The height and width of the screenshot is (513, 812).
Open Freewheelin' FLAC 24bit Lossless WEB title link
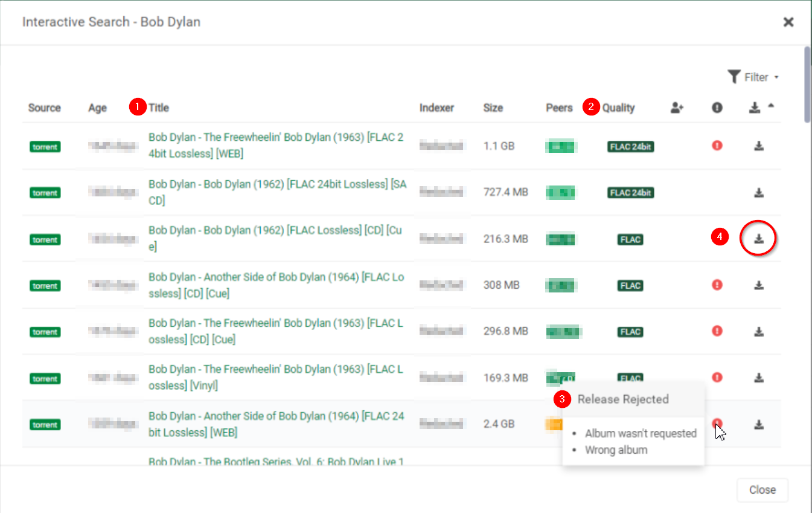276,146
